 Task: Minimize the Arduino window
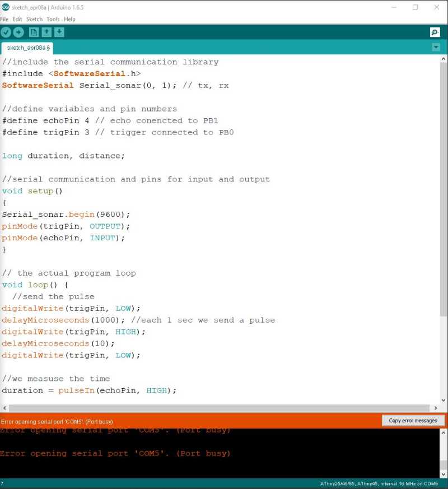pos(394,7)
